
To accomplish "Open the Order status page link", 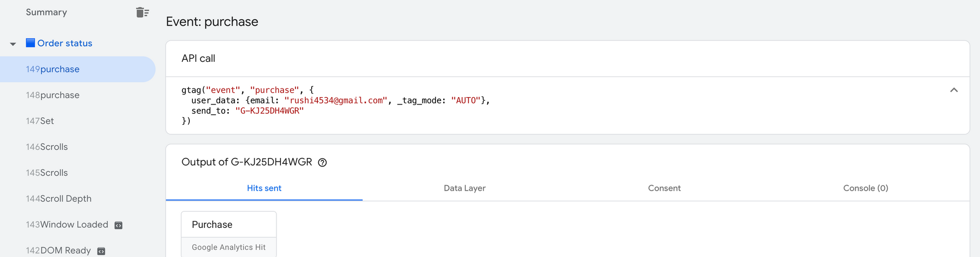I will [x=64, y=43].
